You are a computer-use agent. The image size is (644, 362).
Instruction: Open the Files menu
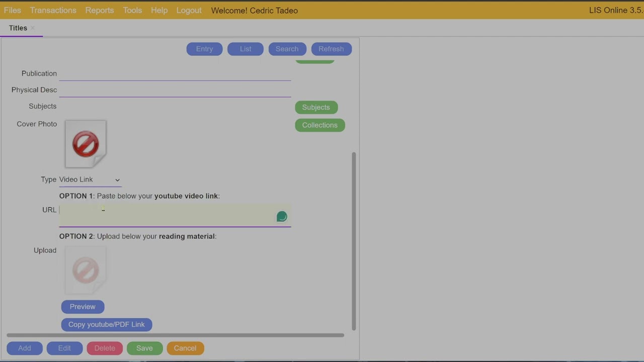(x=13, y=10)
